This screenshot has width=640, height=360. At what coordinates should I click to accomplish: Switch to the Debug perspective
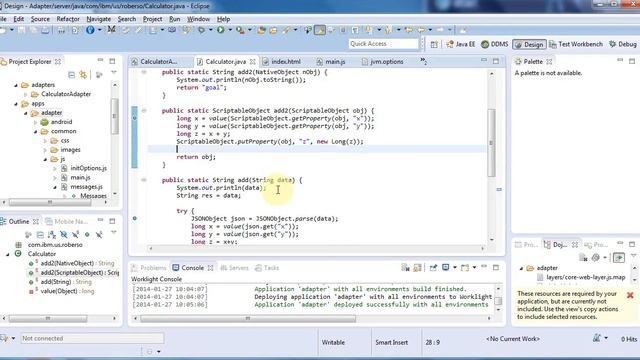pos(623,44)
